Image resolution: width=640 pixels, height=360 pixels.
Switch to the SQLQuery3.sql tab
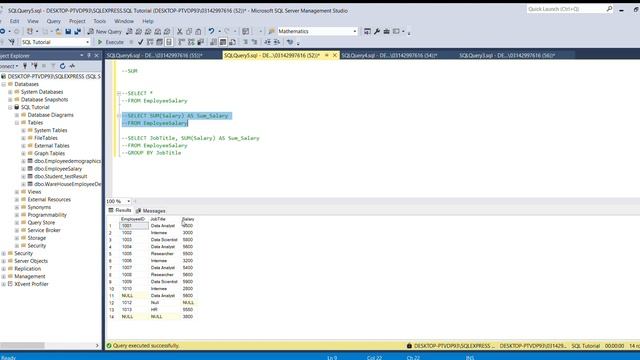507,56
